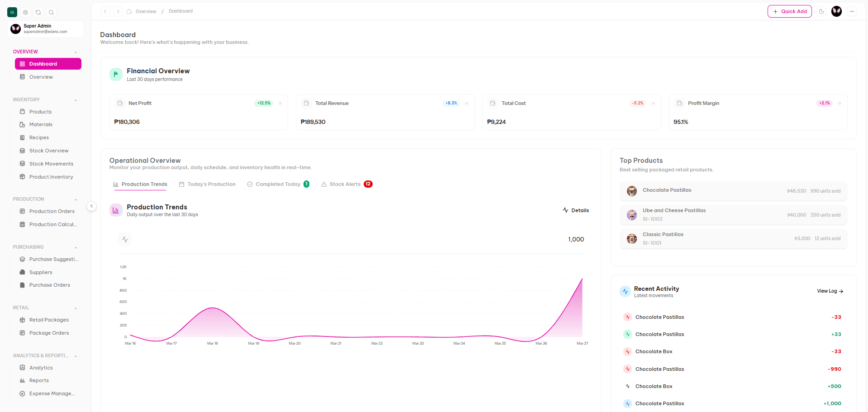Image resolution: width=868 pixels, height=412 pixels.
Task: Toggle dark mode with the moon icon
Action: coord(821,11)
